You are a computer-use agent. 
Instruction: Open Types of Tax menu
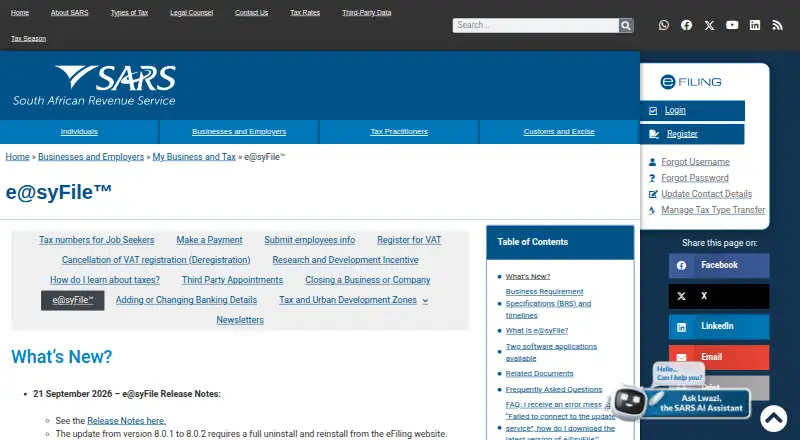tap(129, 13)
